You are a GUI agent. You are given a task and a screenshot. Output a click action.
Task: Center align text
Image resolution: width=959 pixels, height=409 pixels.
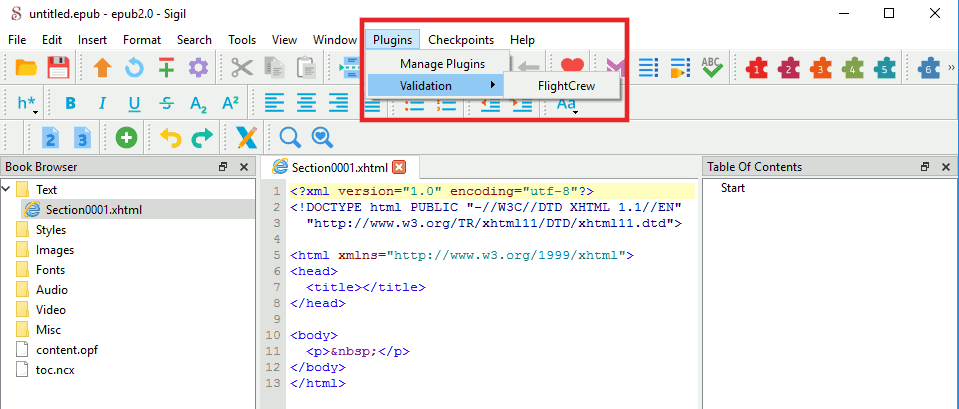click(306, 104)
